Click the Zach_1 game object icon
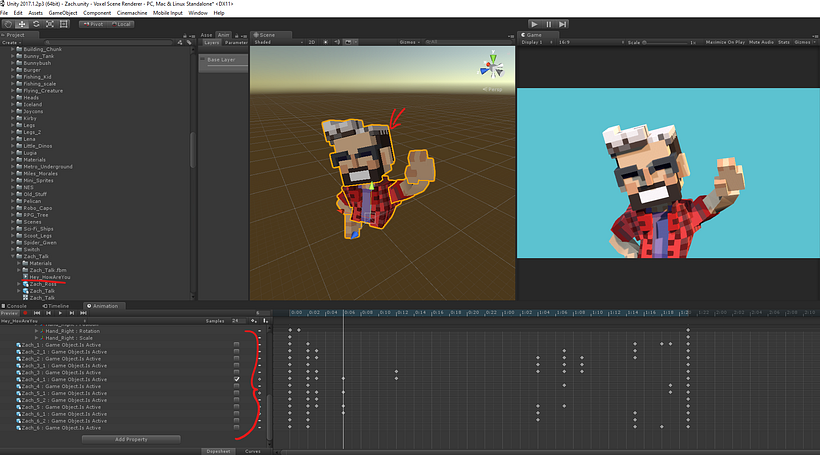 (x=18, y=345)
